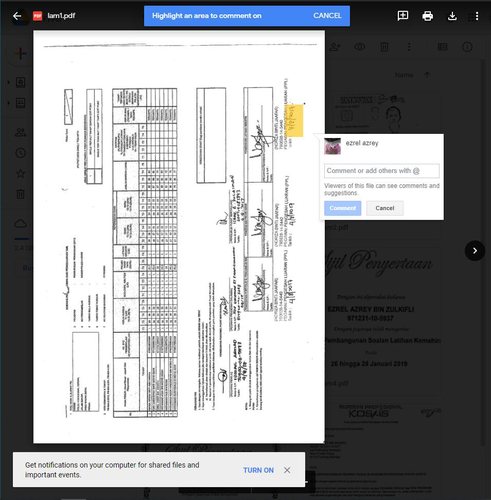Expand the dimmed Computers tree arrow
491x500 pixels.
tap(9, 103)
